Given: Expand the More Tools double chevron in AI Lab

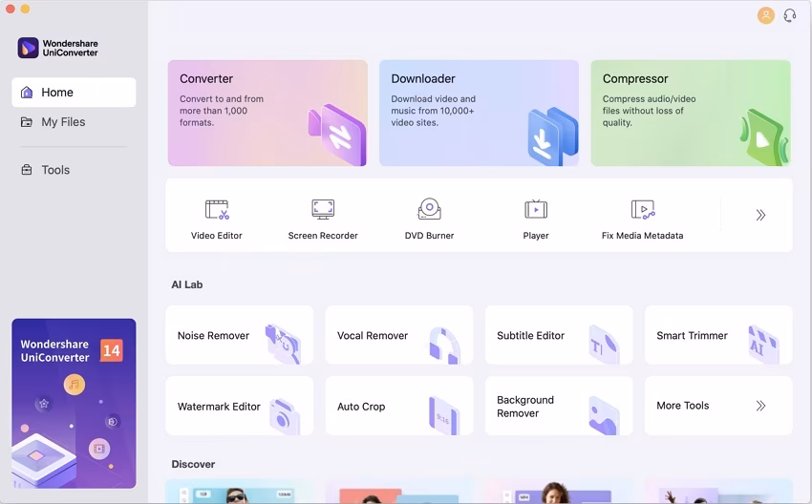Looking at the screenshot, I should 760,406.
